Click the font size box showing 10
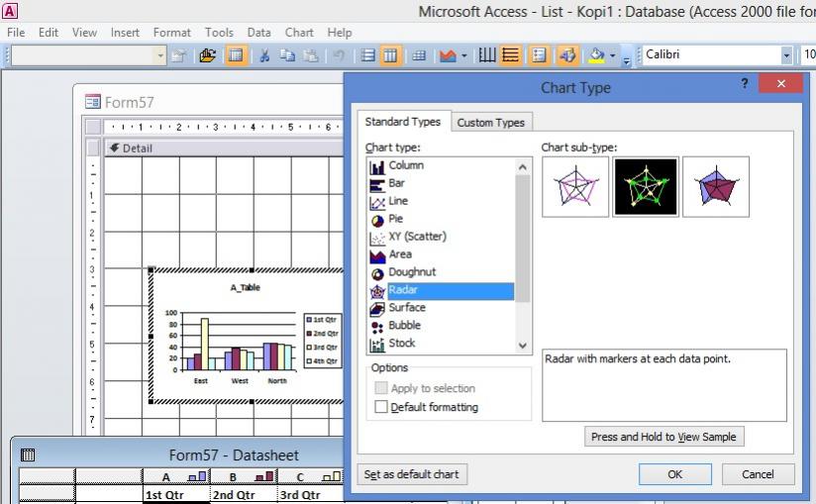Screen dimensions: 816x504 [x=808, y=54]
